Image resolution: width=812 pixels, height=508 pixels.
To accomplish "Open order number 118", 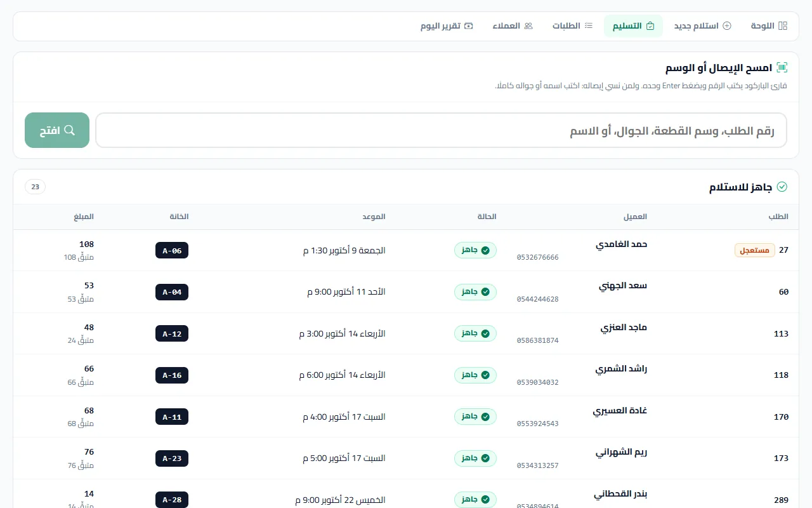I will point(781,375).
